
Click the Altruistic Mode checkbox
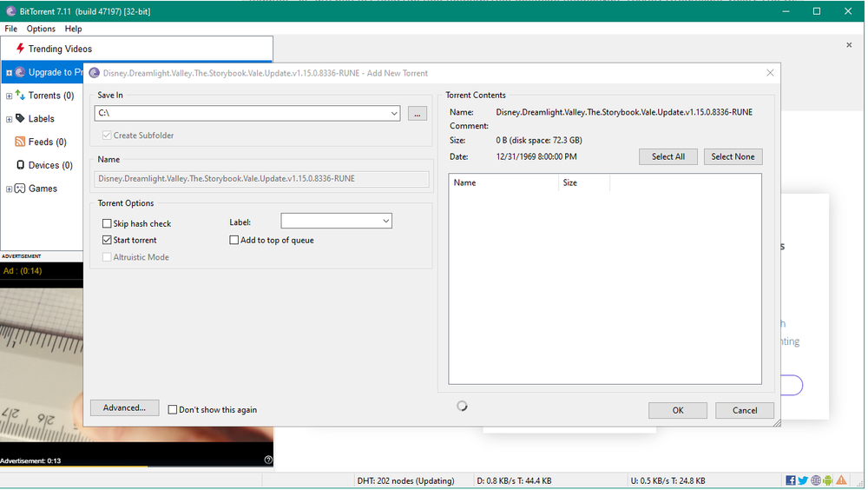(107, 257)
